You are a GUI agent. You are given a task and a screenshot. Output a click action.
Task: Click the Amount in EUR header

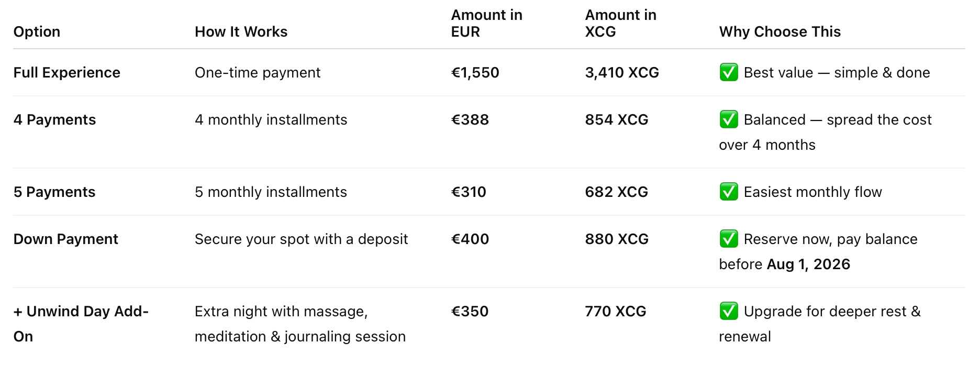click(x=486, y=24)
